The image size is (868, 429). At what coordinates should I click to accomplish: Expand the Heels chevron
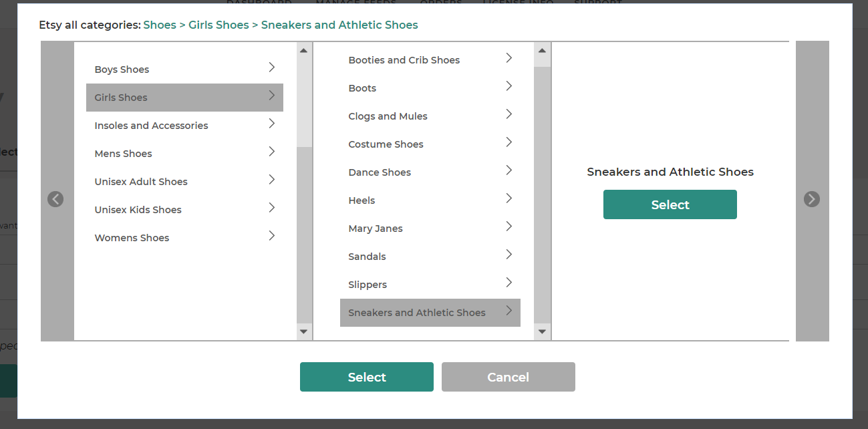[x=509, y=198]
